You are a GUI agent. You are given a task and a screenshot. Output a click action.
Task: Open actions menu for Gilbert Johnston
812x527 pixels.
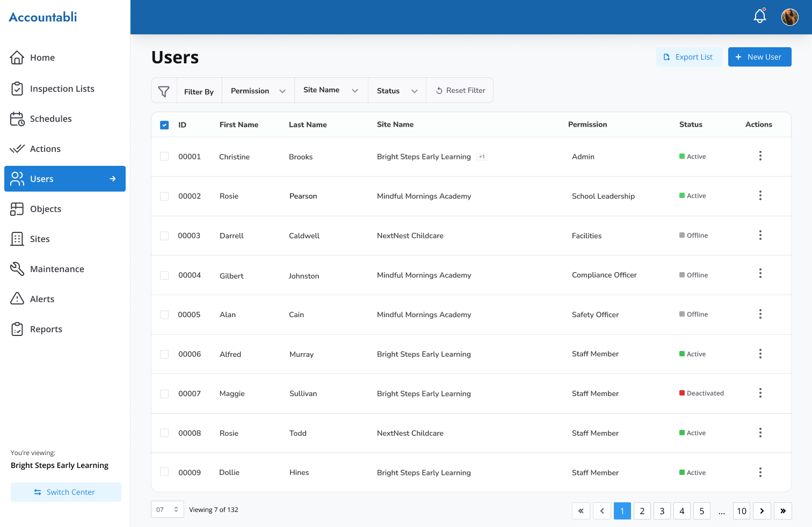760,274
